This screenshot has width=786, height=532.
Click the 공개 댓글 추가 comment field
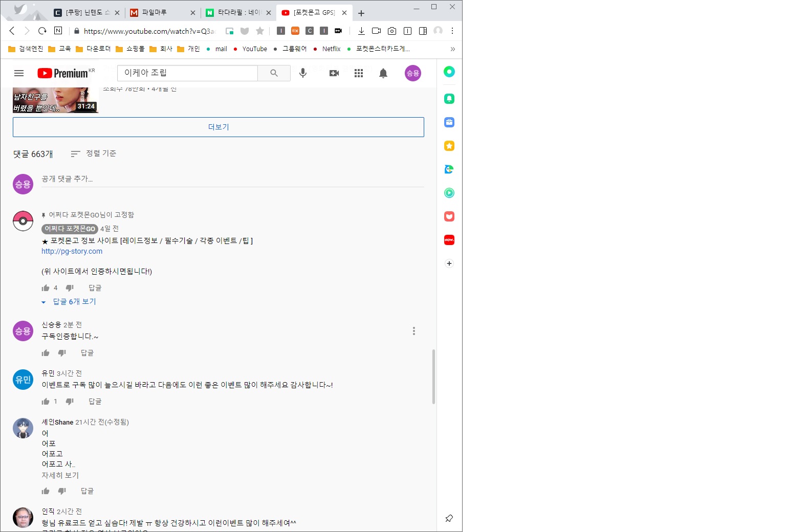(232, 179)
